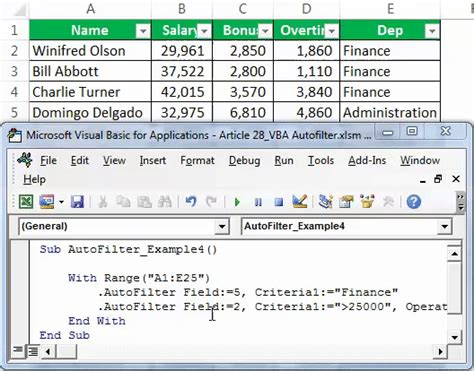Open the Overtime column filter dropdown
This screenshot has height=371, width=474.
331,31
